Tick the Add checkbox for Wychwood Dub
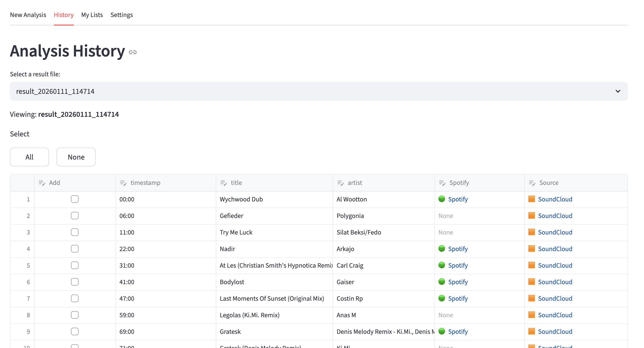This screenshot has height=348, width=644. pos(75,199)
